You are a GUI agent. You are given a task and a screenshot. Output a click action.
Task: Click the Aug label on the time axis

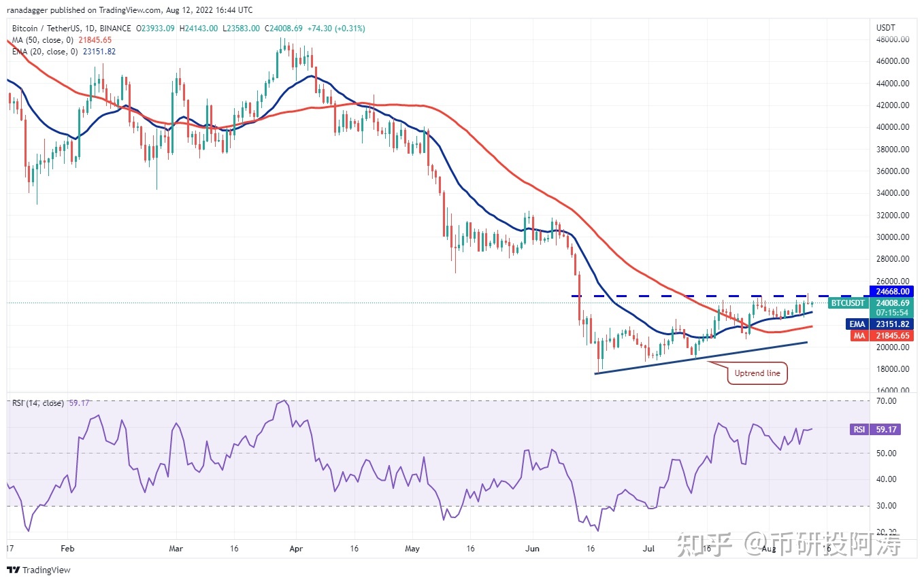pos(770,548)
